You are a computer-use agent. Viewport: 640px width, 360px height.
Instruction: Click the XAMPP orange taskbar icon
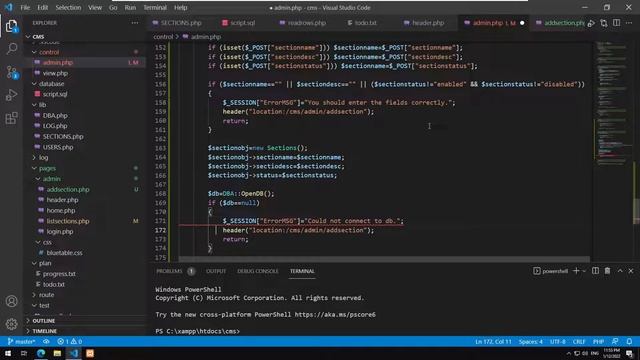(x=90, y=353)
